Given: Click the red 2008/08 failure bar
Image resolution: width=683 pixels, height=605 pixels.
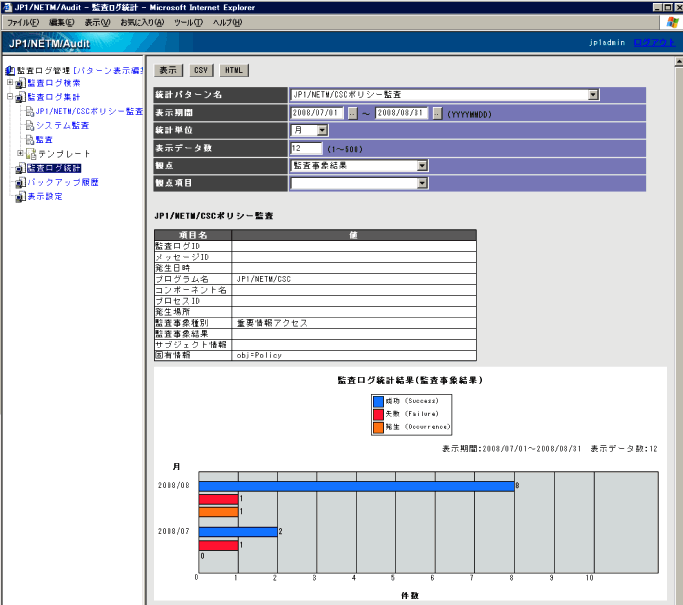Looking at the screenshot, I should (x=219, y=499).
